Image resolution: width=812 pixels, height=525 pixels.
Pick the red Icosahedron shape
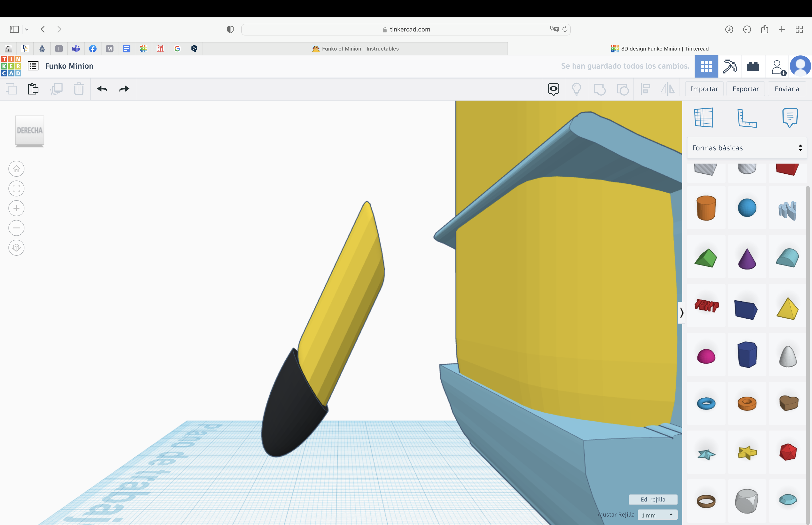tap(788, 452)
